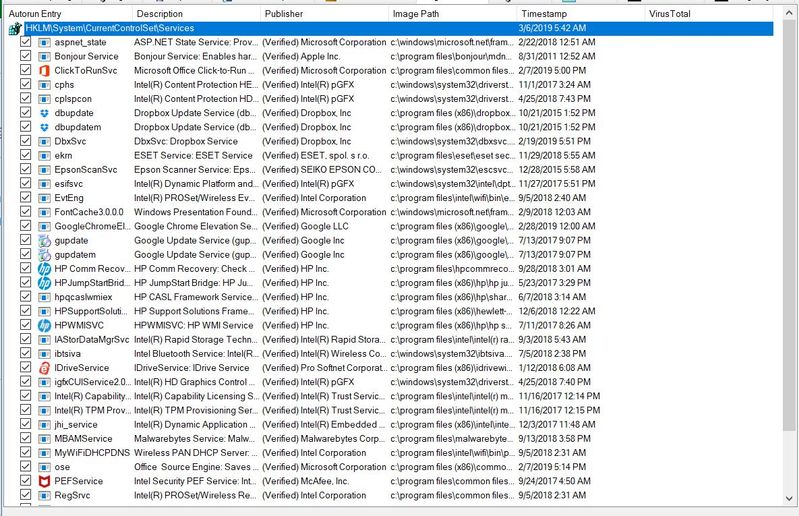Click the service icon beside aspnet_state
799x516 pixels.
[x=44, y=42]
